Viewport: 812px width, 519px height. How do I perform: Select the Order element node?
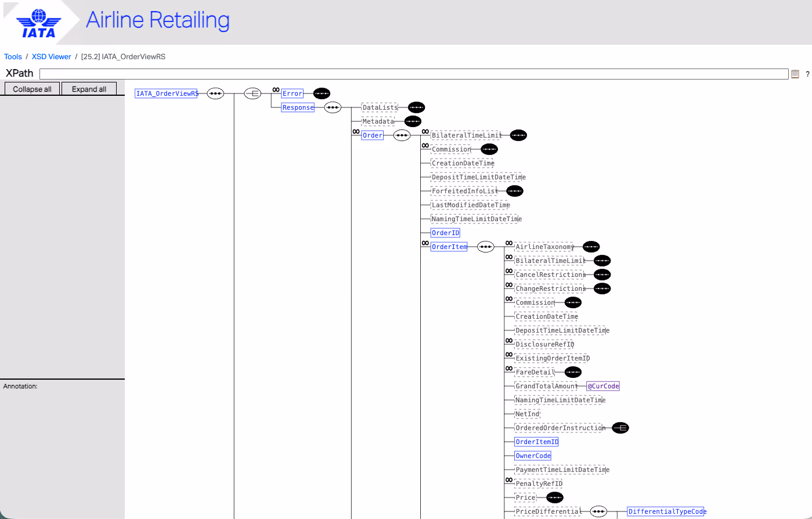(x=373, y=135)
